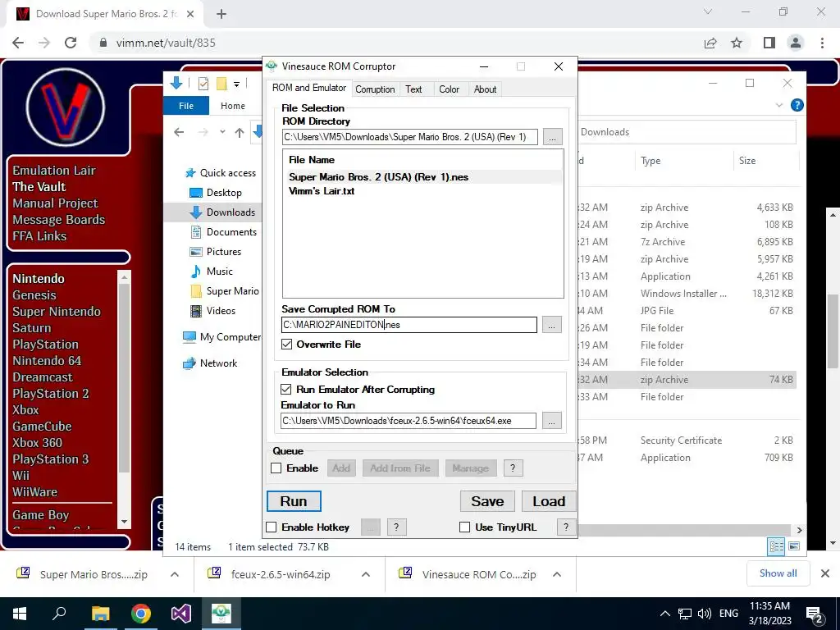Select the ROM and Emulator tab
Image resolution: width=840 pixels, height=630 pixels.
point(309,88)
